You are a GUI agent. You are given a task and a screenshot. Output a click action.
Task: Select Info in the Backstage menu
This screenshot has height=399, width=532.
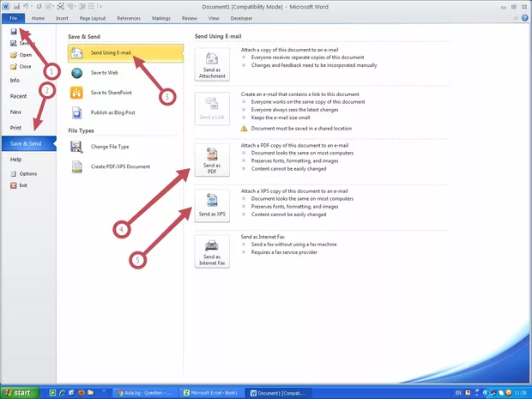tap(15, 81)
